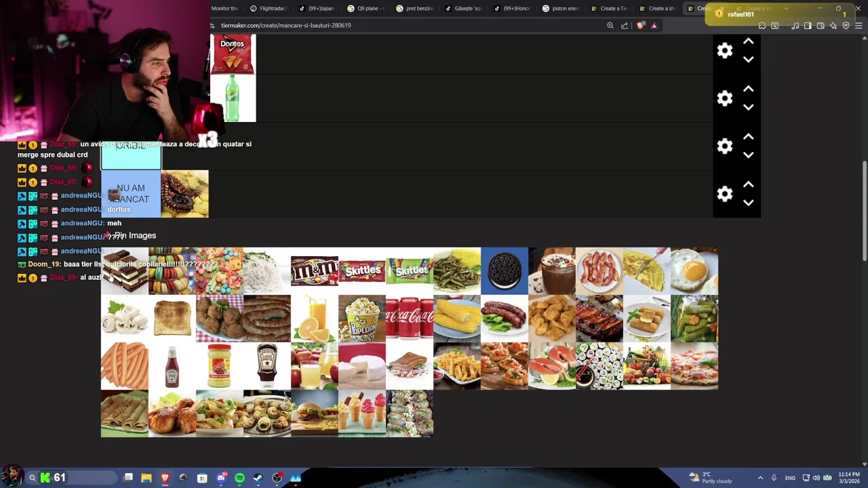Pick the corn on the cob image
868x488 pixels.
point(457,319)
